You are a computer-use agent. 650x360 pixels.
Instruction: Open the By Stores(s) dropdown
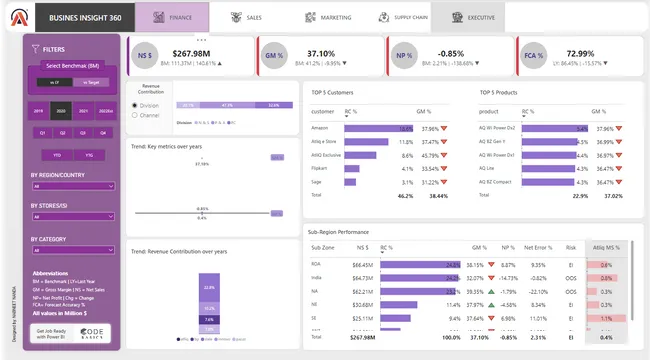73,216
